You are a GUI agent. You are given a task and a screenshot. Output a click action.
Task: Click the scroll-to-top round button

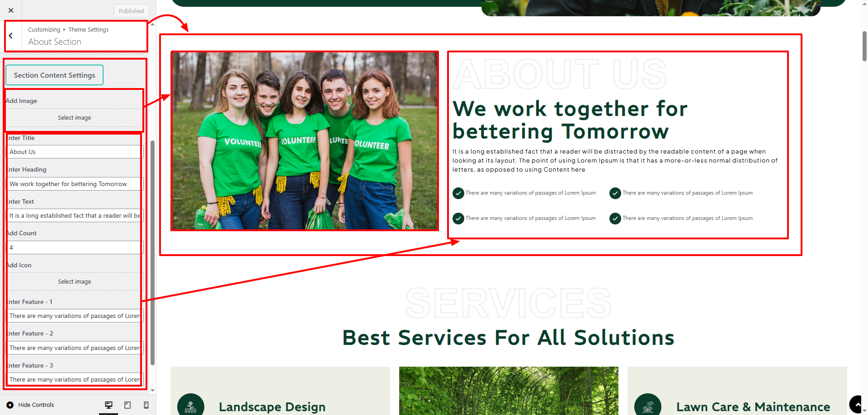[858, 405]
